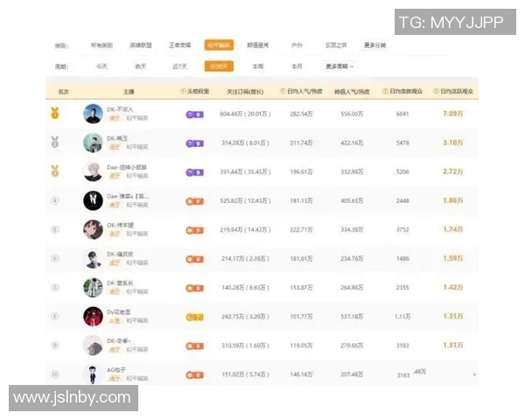Switch period to 本周
This screenshot has height=420, width=525.
point(258,66)
